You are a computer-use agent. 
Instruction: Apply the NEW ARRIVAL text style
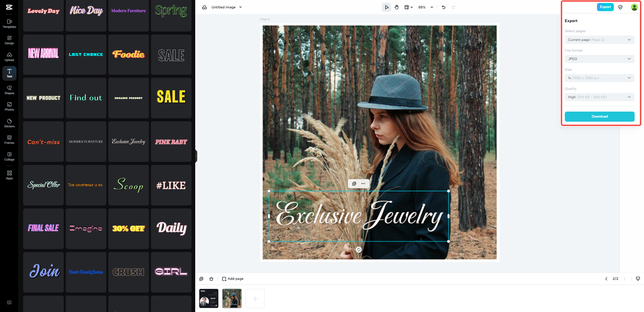(43, 54)
